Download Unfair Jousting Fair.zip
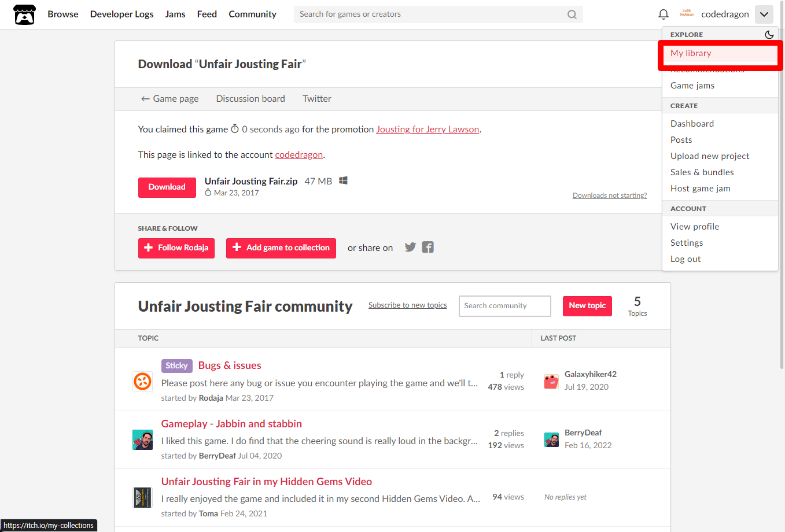Screen dimensions: 785x532 [167, 187]
